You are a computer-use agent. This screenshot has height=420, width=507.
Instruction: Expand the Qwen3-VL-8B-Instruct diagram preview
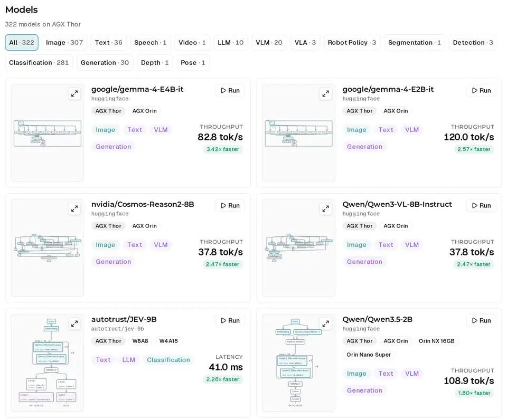coord(326,209)
